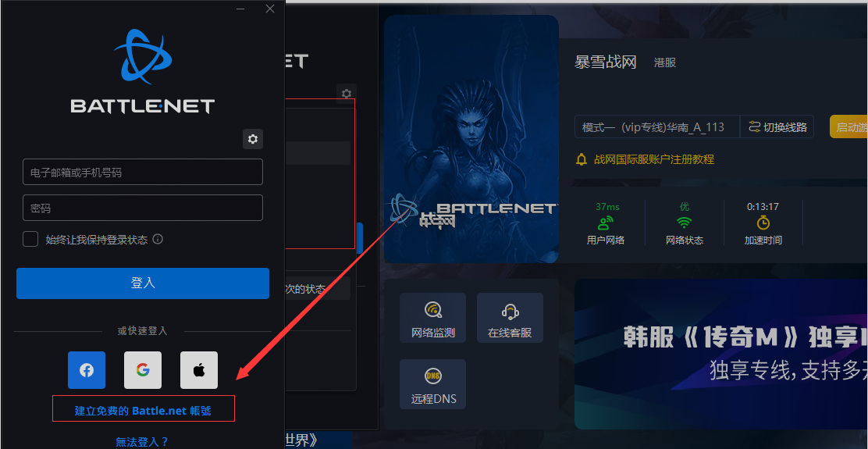Click 無法登入？ help link

[x=142, y=442]
